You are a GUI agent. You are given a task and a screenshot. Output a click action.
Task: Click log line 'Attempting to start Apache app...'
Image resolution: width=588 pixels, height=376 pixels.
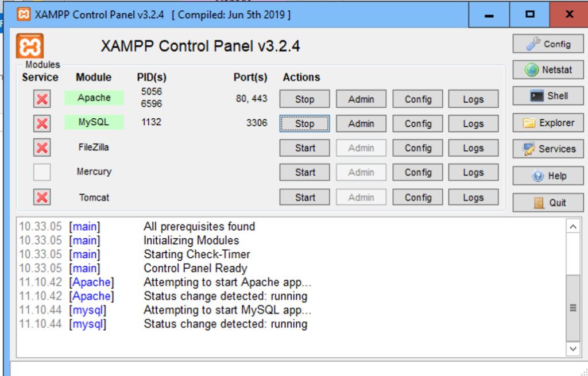[x=227, y=282]
